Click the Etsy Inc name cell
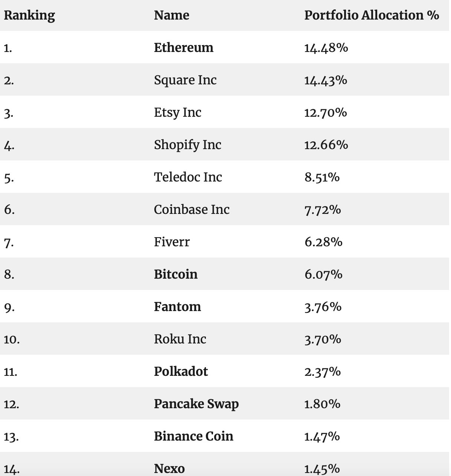This screenshot has width=451, height=476. [x=178, y=113]
